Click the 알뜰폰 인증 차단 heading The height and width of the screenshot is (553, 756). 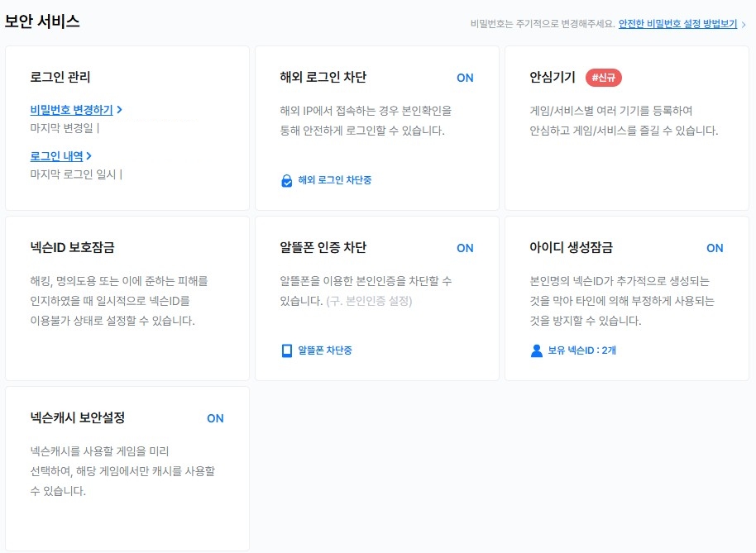click(323, 247)
